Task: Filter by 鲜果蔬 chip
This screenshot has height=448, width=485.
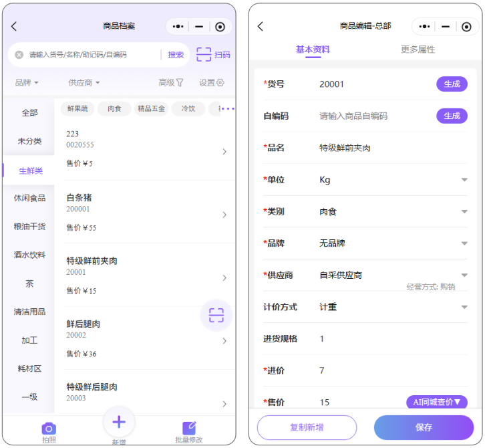Action: pyautogui.click(x=77, y=109)
